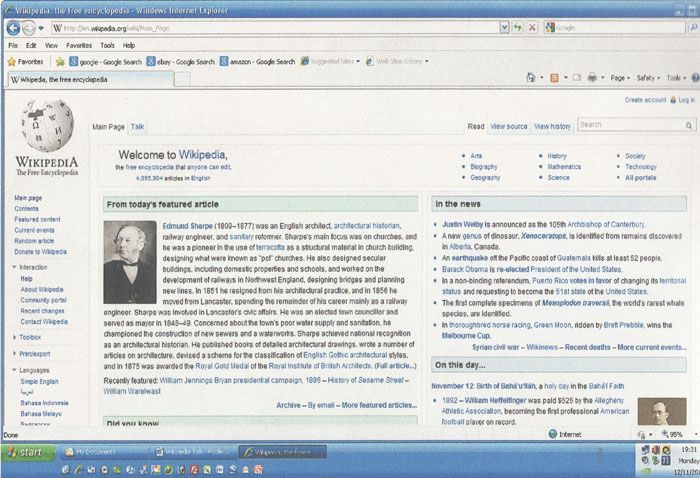Click the address bar URL field

tap(276, 28)
